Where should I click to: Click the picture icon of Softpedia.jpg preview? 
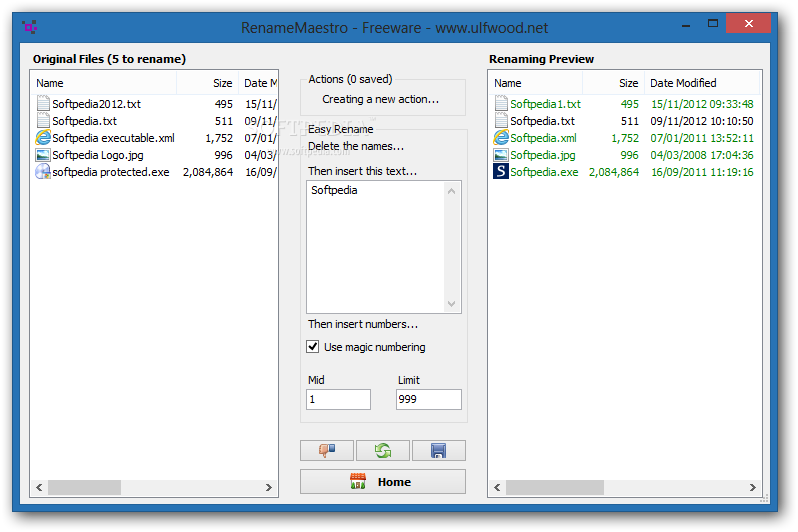pyautogui.click(x=501, y=155)
